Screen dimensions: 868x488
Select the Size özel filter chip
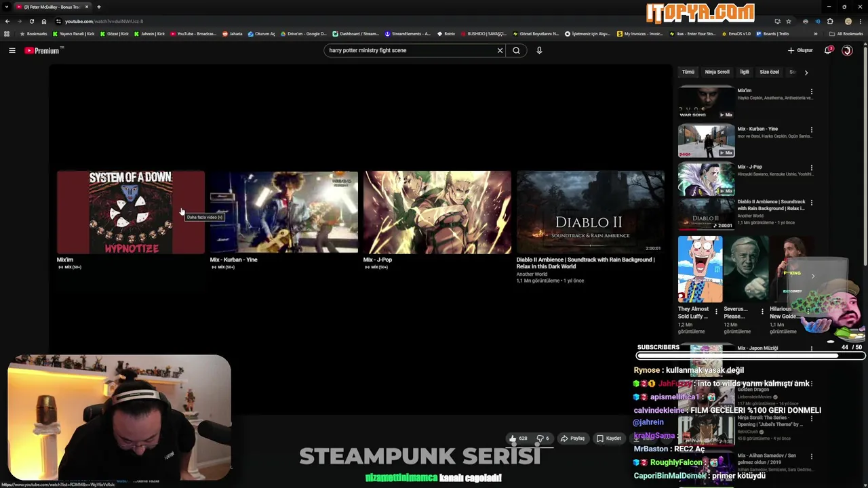click(x=769, y=72)
